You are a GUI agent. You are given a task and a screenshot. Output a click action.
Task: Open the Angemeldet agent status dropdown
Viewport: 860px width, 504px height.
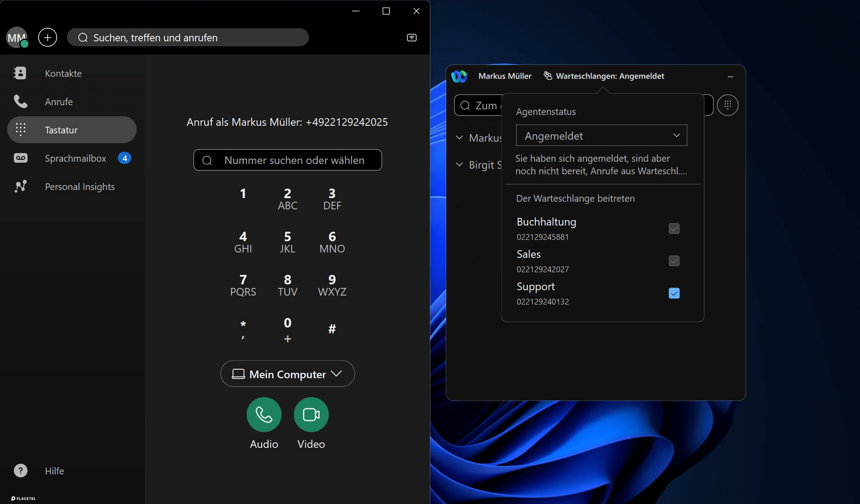pos(601,135)
